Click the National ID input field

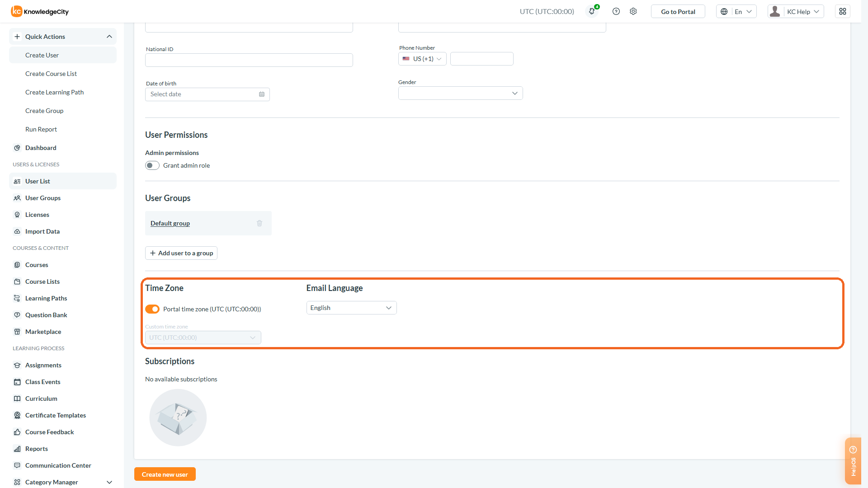249,60
